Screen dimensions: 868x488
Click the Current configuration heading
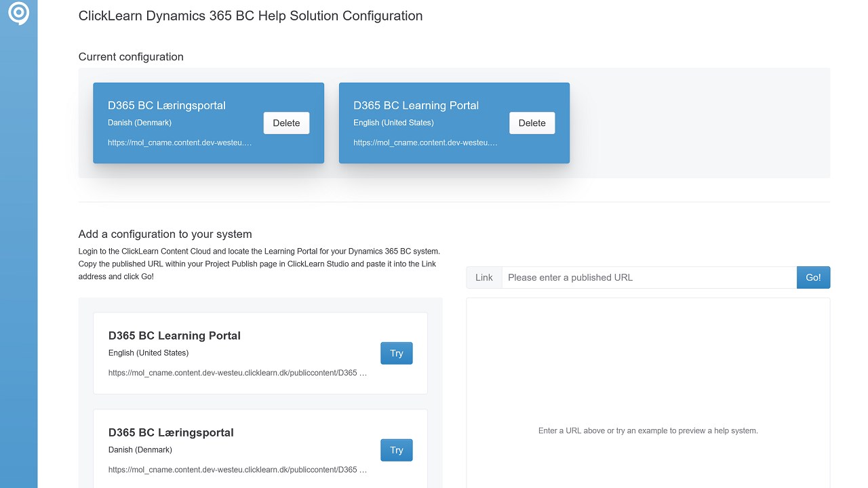131,57
